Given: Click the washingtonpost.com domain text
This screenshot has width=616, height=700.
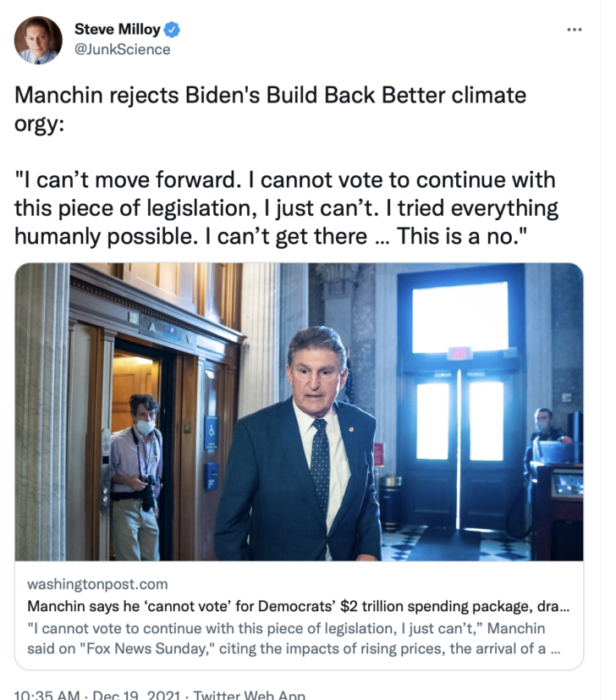Looking at the screenshot, I should (97, 584).
